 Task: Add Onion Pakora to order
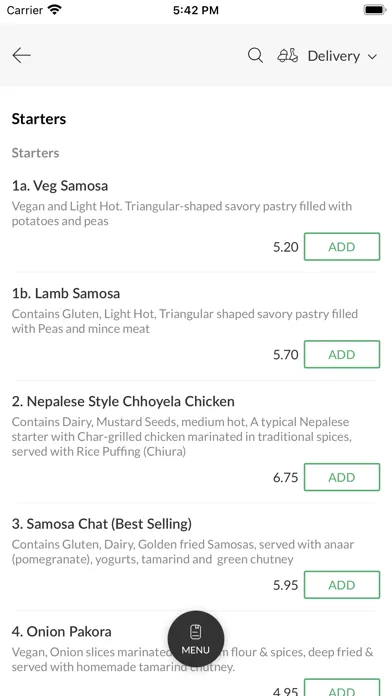click(342, 689)
